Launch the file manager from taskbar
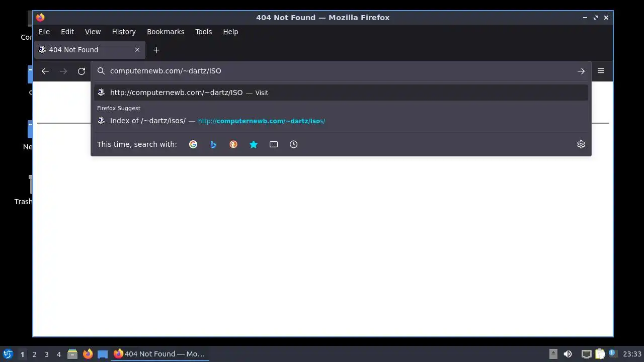Screen dimensions: 644x362 point(72,354)
